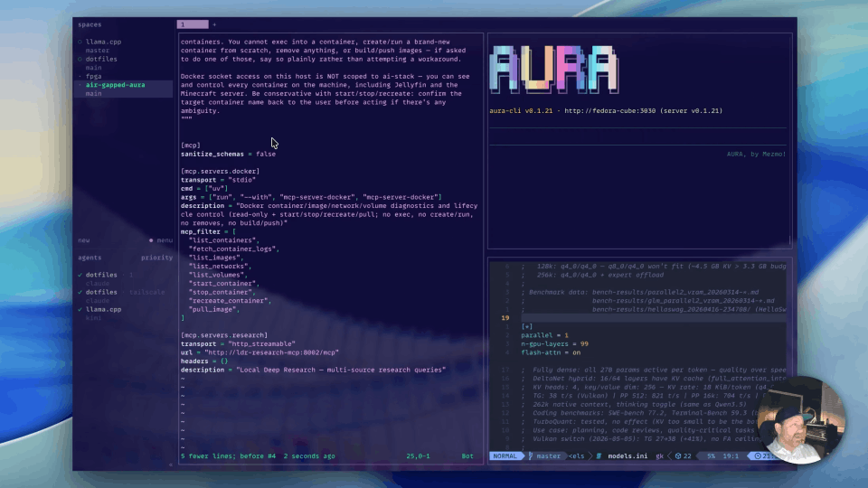Toggle checkmark of llama.cpp agent
Image resolution: width=868 pixels, height=488 pixels.
(80, 309)
